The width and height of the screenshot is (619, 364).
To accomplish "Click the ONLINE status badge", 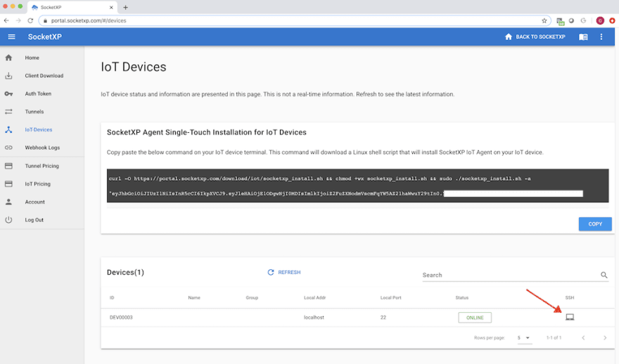I will click(x=475, y=318).
